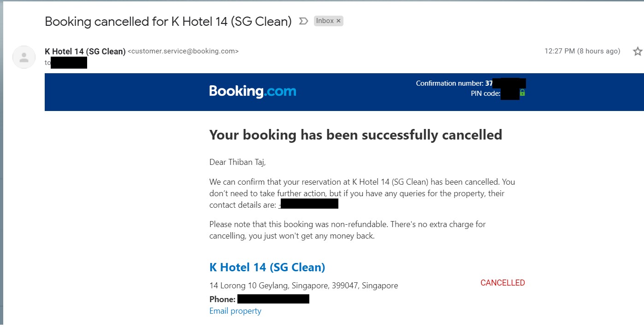Open the blue K Hotel 14 (SG Clean) link
644x327 pixels.
tap(267, 267)
